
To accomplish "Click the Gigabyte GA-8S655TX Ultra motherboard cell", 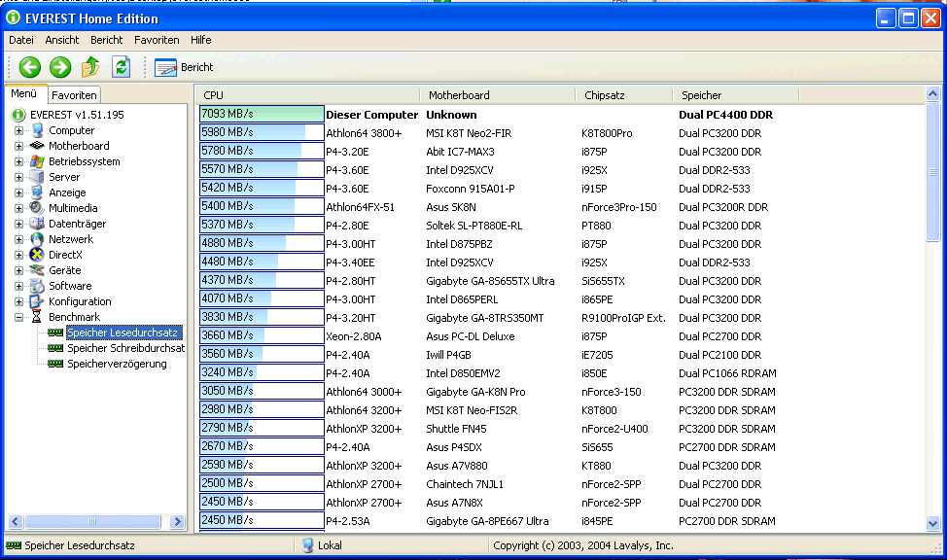I will pyautogui.click(x=490, y=281).
